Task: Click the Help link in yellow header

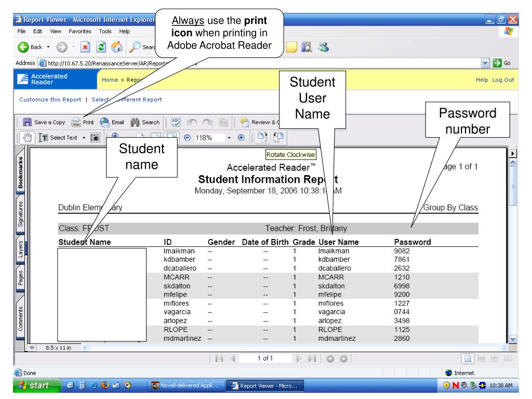Action: coord(482,79)
